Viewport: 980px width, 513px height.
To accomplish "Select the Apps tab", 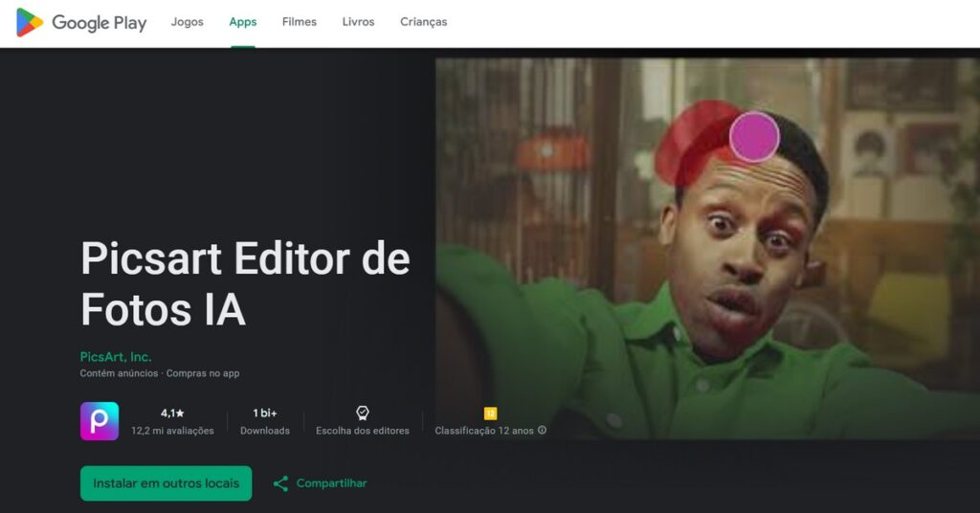I will tap(242, 22).
